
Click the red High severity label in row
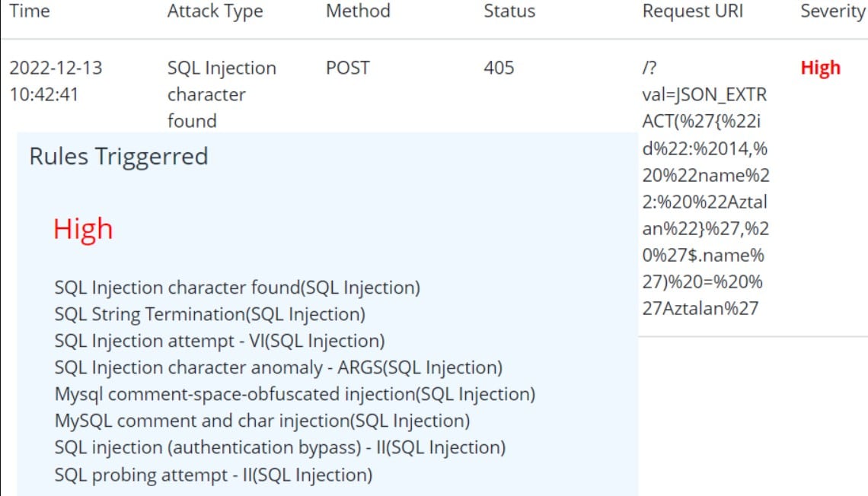pos(820,68)
